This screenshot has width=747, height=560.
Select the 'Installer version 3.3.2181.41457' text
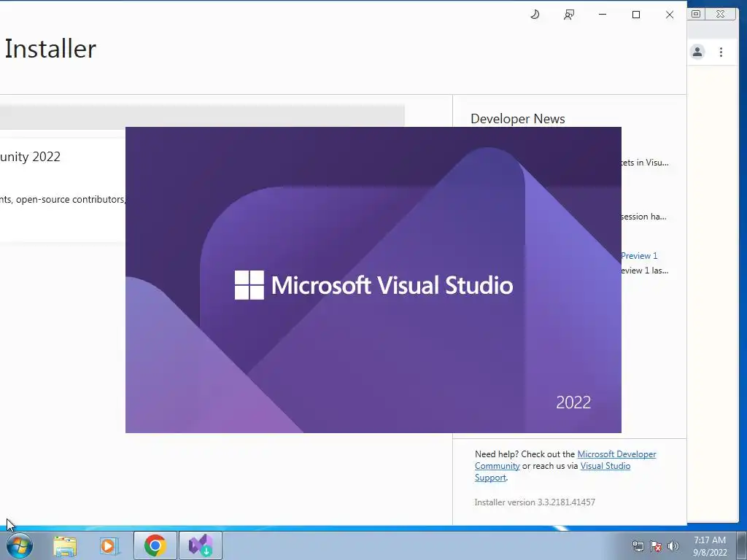tap(535, 502)
